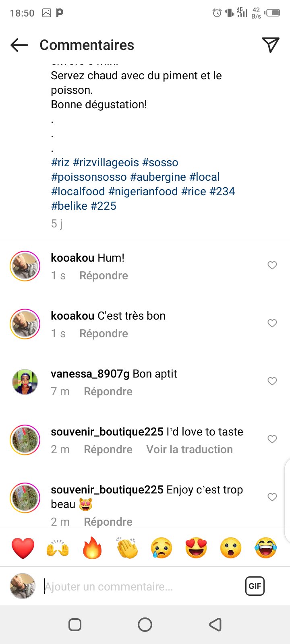Tap Répondre under vanessa_8907g's comment
The height and width of the screenshot is (644, 290).
point(108,392)
